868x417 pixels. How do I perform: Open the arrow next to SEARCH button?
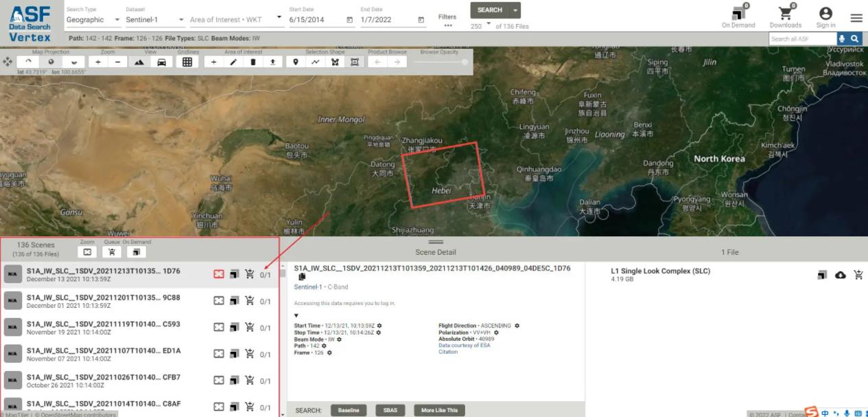(516, 10)
